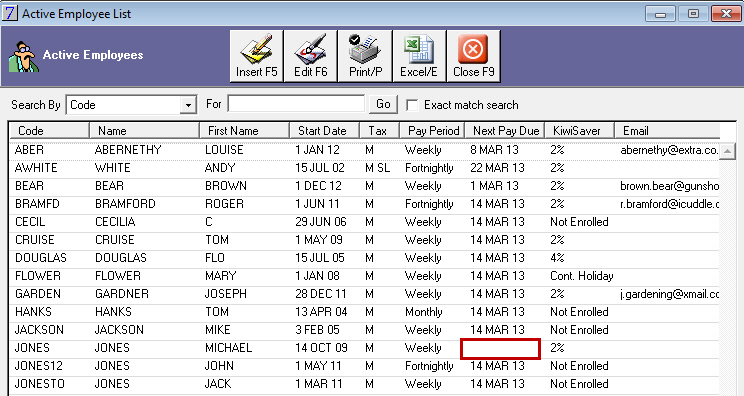Click first name FLO
Viewport: 744px width, 396px height.
coord(215,258)
